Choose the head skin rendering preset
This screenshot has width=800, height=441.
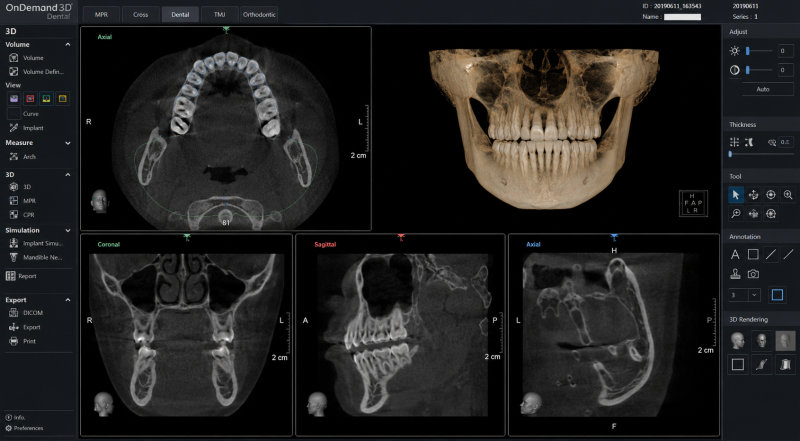click(737, 340)
